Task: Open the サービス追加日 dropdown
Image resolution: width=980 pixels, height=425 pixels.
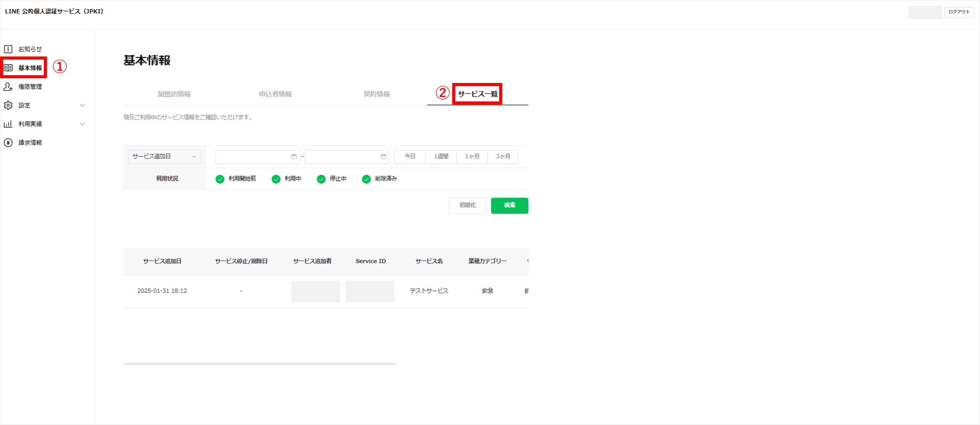Action: tap(164, 156)
